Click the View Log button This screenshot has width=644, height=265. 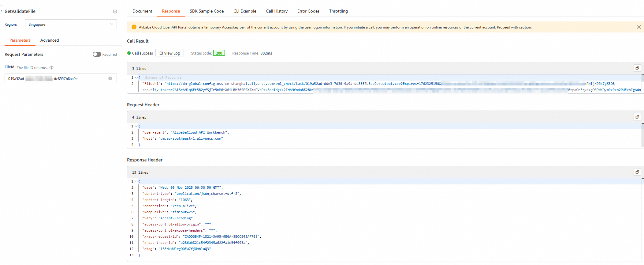(169, 53)
